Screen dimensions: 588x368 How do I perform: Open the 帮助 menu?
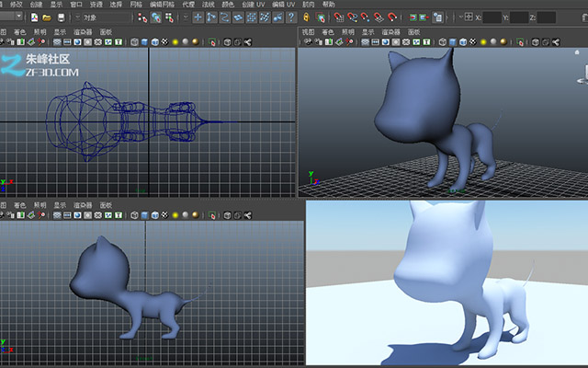click(329, 5)
